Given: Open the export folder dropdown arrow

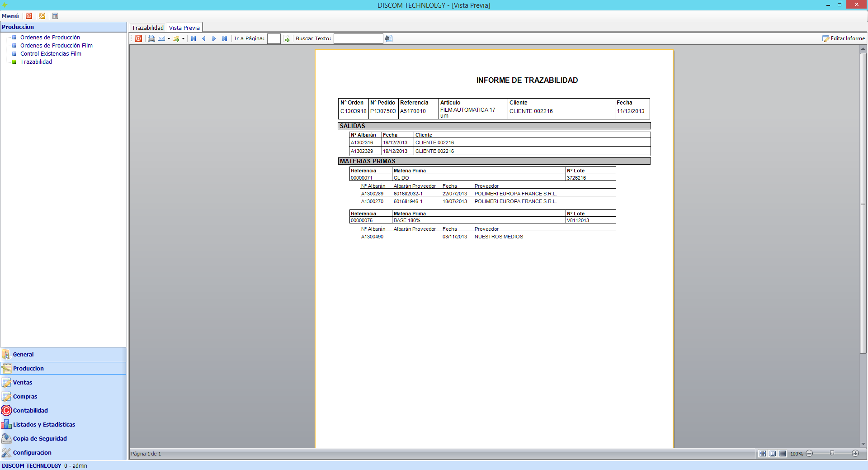Looking at the screenshot, I should [183, 39].
